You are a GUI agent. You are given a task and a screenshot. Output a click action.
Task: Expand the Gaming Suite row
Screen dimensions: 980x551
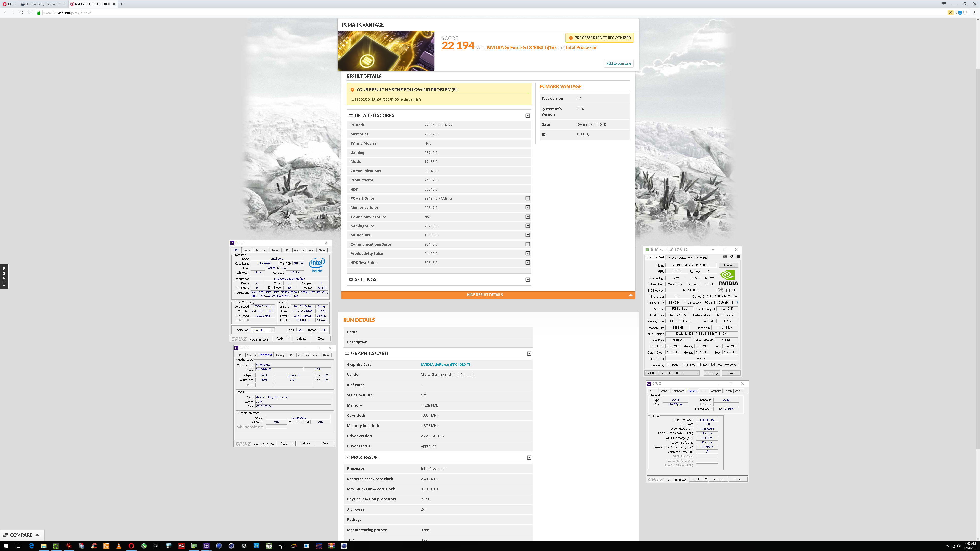pos(528,226)
